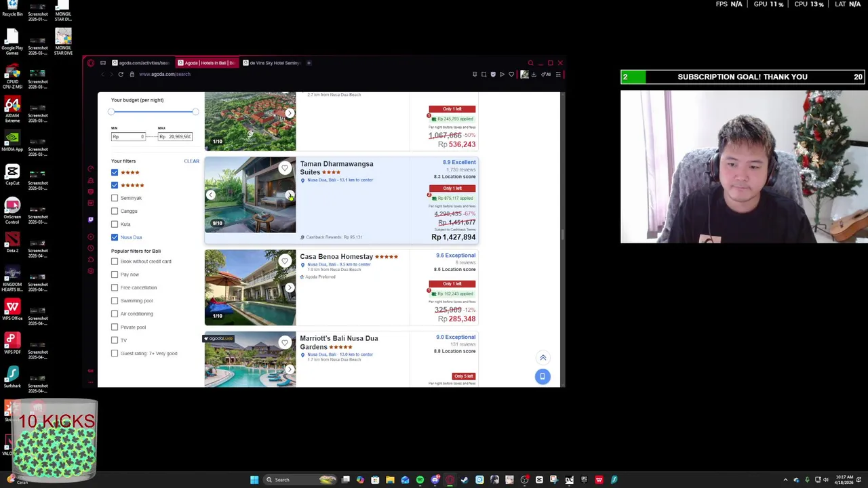868x488 pixels.
Task: Show next photo of Casa Benoa Homestay
Action: [290, 288]
